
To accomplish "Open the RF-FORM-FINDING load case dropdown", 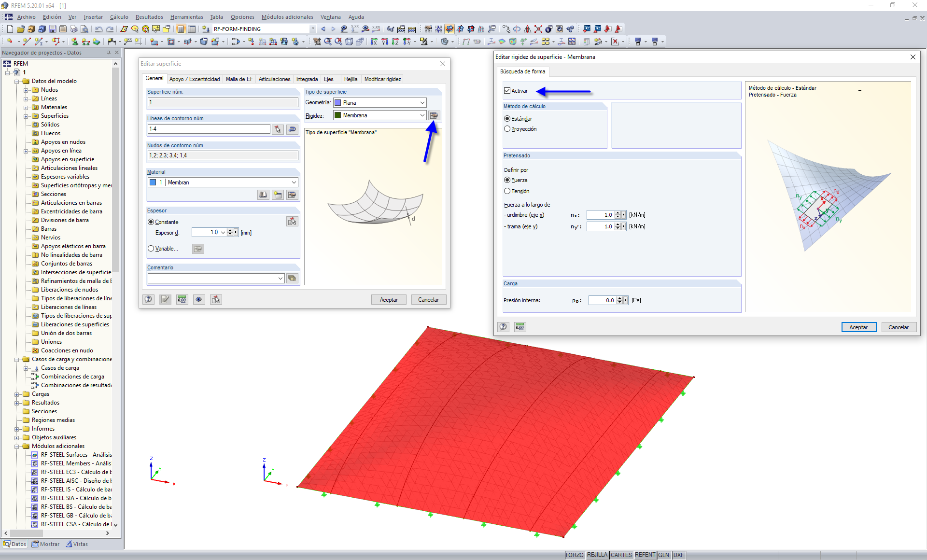I will [x=312, y=29].
